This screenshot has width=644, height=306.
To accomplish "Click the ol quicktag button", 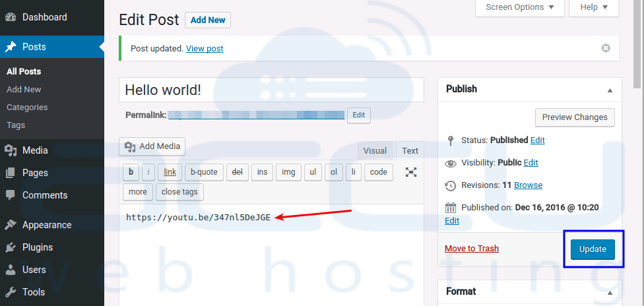I will (333, 172).
